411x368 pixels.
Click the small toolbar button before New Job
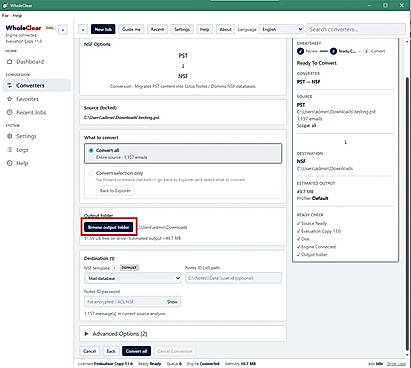[x=83, y=30]
